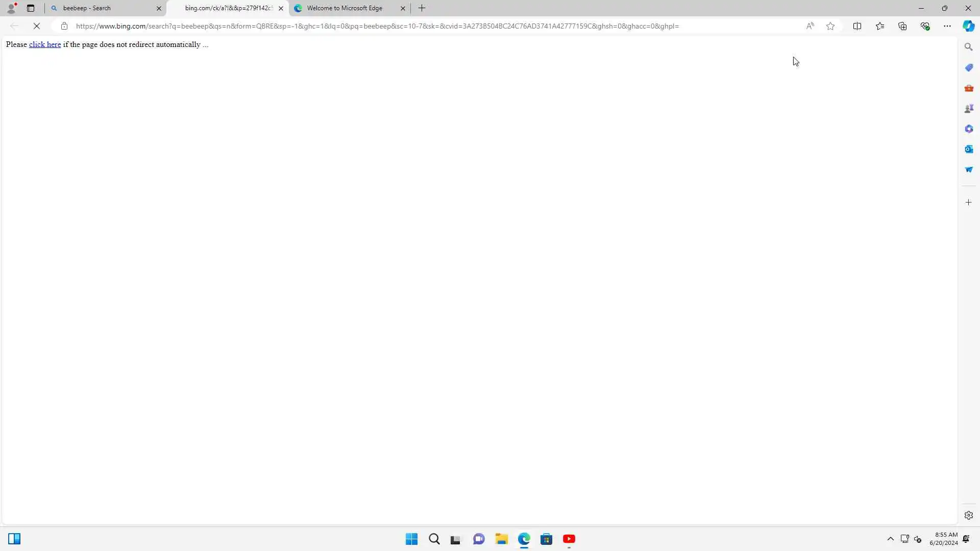Screen dimensions: 980x551
Task: Open Browser essentials heart icon
Action: click(925, 26)
